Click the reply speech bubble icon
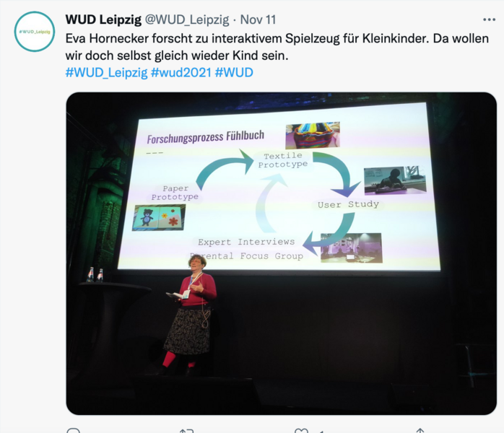 point(73,430)
